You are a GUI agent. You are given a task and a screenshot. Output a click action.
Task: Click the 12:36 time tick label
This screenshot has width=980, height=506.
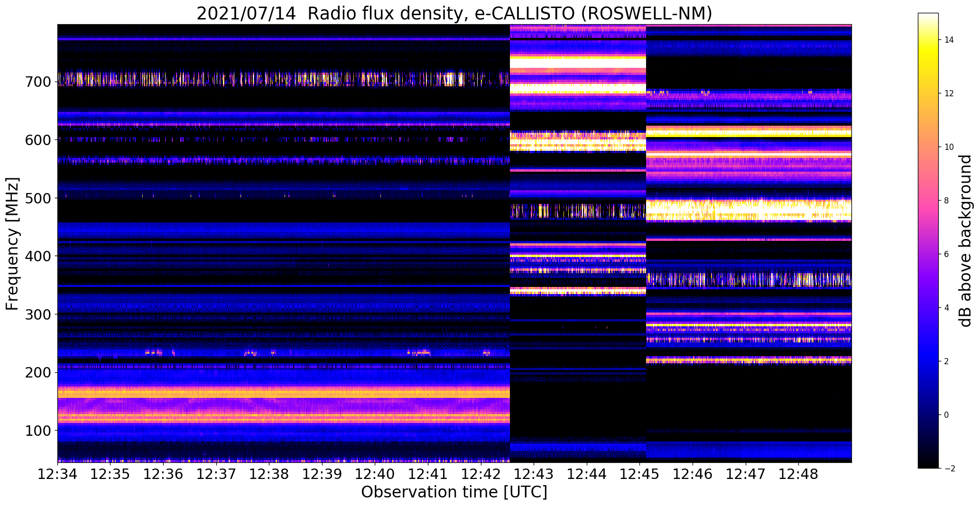(164, 474)
